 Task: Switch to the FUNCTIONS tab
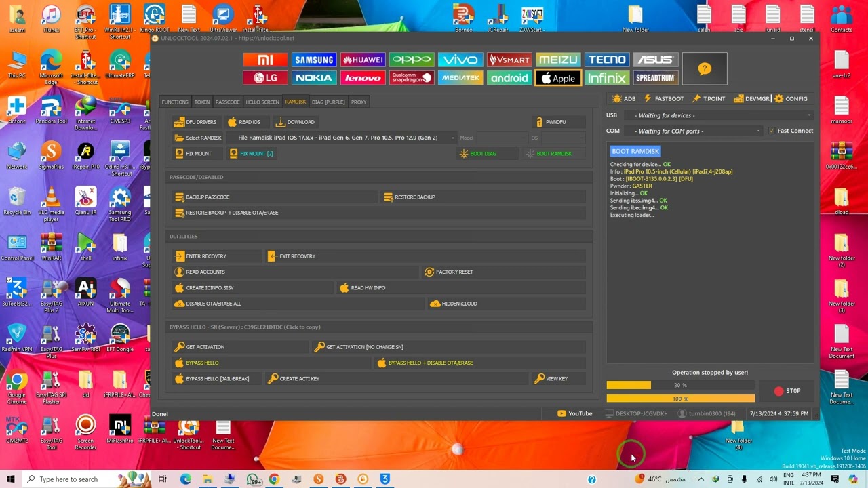point(175,102)
